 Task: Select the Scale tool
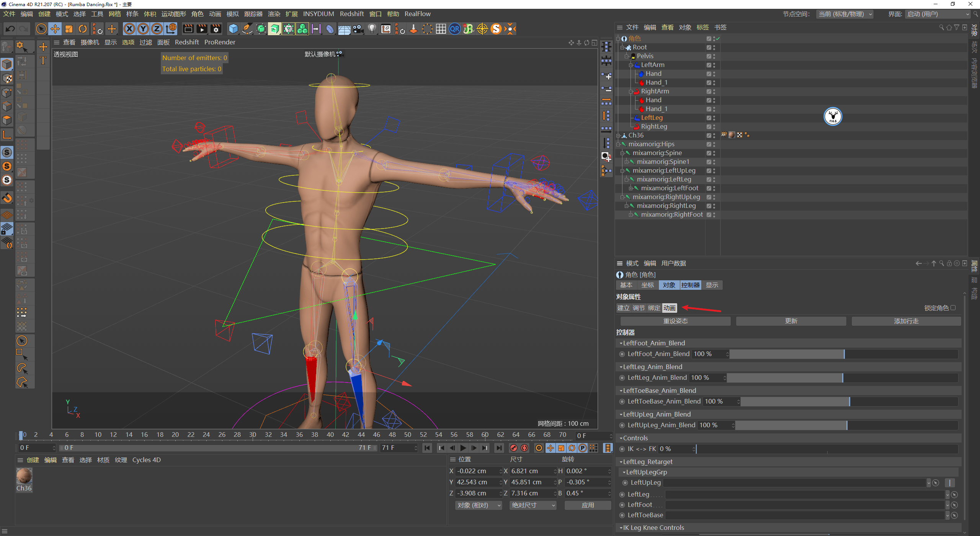point(69,29)
